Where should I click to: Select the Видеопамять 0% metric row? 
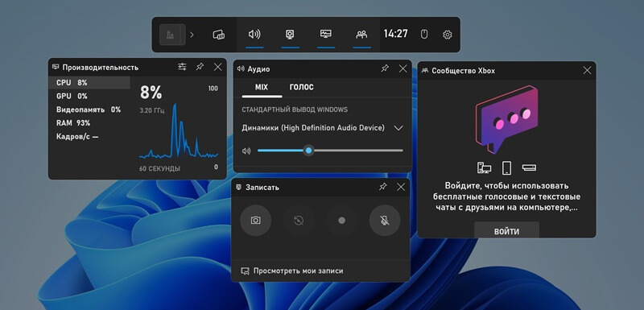89,110
